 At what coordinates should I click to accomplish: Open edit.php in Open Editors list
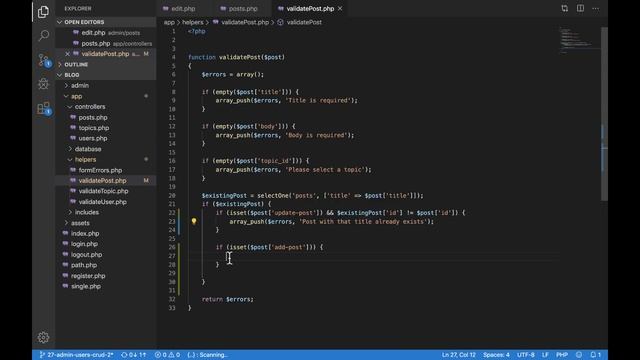(x=105, y=33)
